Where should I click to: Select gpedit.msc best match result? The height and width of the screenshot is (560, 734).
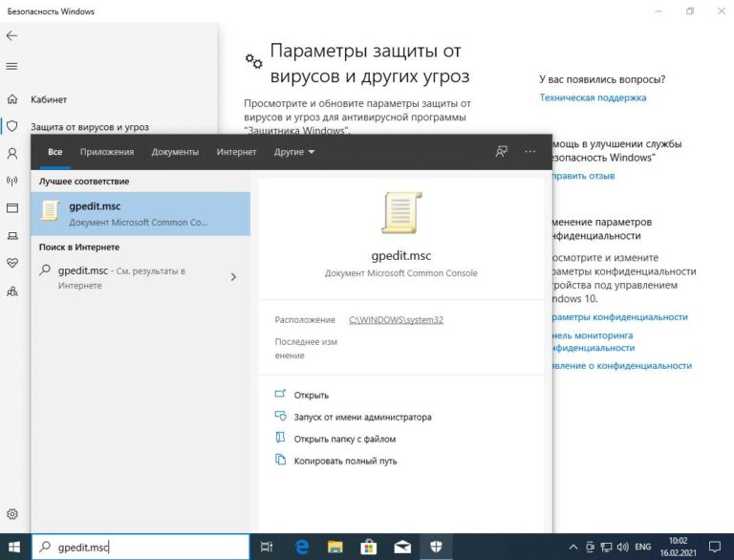click(x=140, y=213)
